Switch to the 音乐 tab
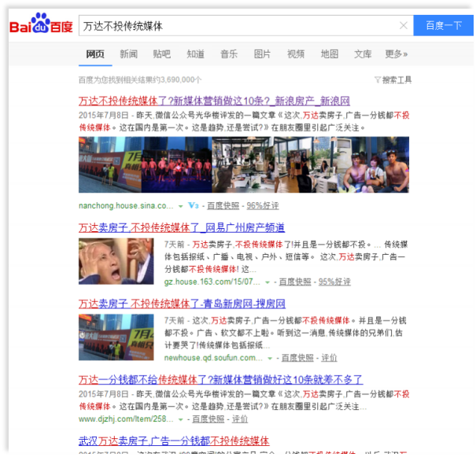 click(x=229, y=54)
